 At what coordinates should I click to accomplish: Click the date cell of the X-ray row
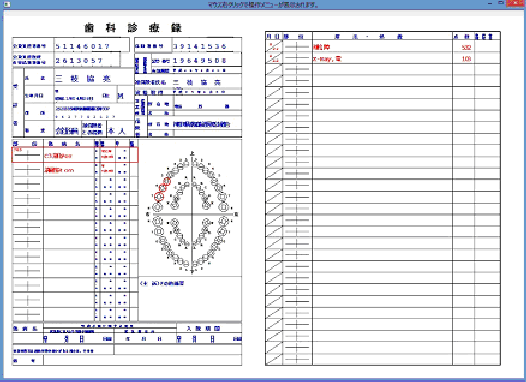pyautogui.click(x=274, y=58)
